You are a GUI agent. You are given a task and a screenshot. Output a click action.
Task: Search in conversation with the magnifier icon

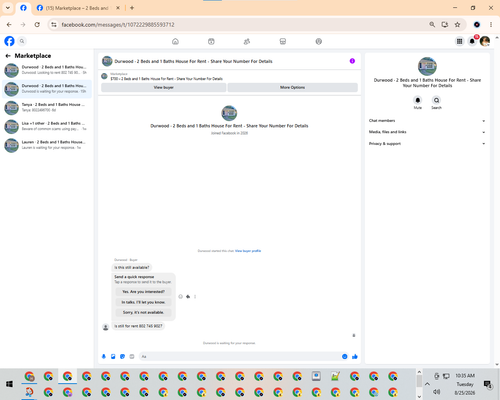tap(436, 100)
